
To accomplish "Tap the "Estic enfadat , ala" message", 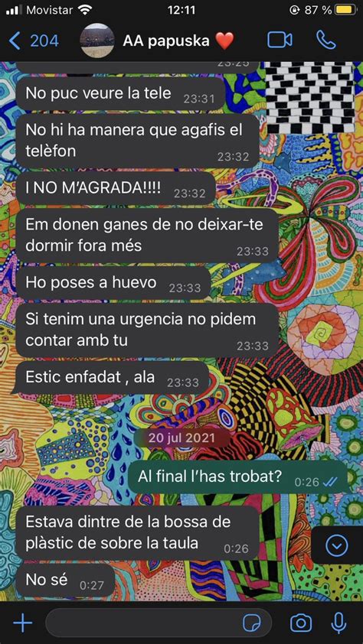I will coord(113,378).
